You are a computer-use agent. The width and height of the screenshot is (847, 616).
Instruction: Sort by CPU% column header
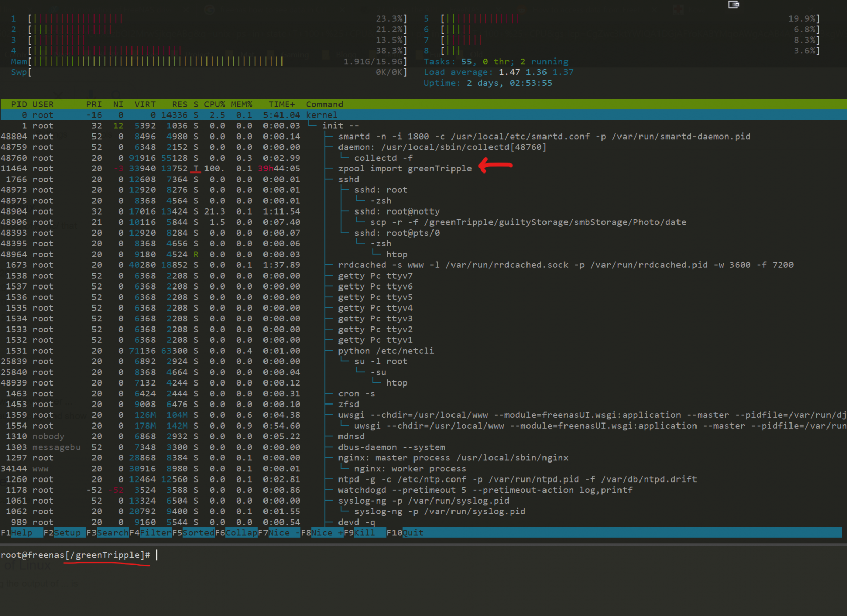pyautogui.click(x=215, y=104)
